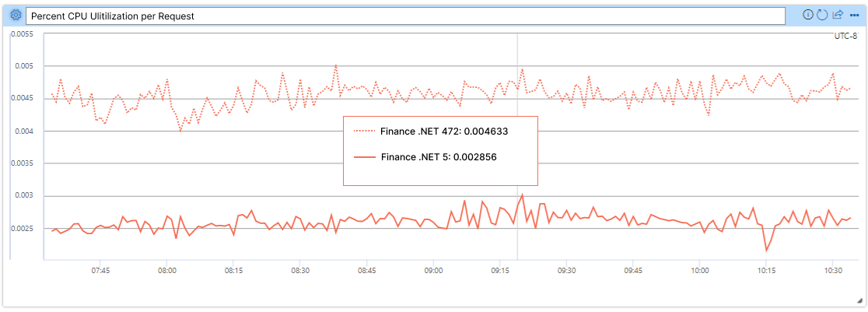Open the panel settings gear icon
868x312 pixels.
(16, 16)
